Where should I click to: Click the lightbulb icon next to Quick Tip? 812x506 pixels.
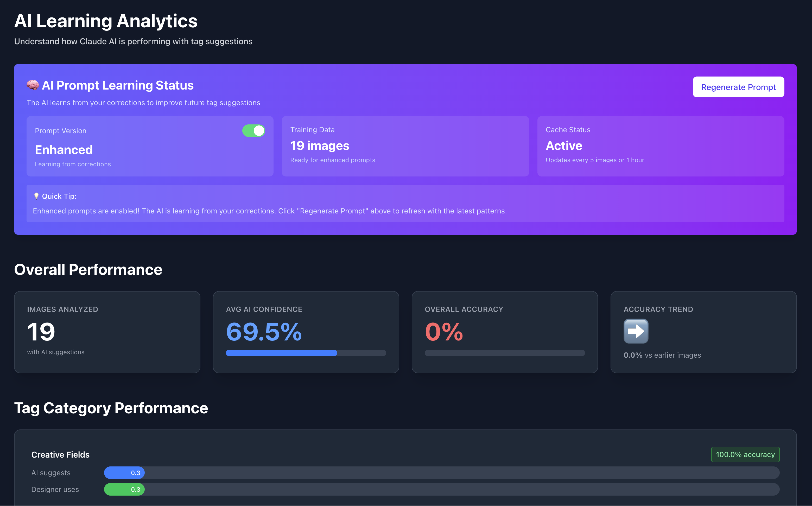[x=36, y=196]
